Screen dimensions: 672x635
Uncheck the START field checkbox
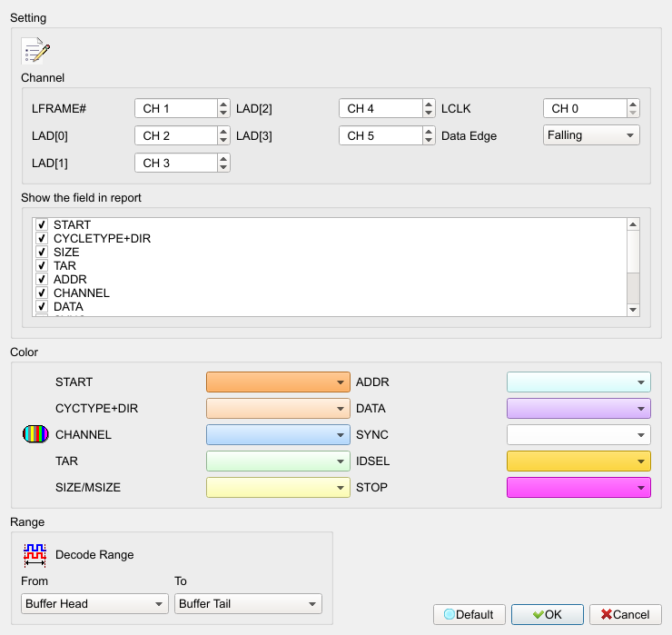click(42, 224)
